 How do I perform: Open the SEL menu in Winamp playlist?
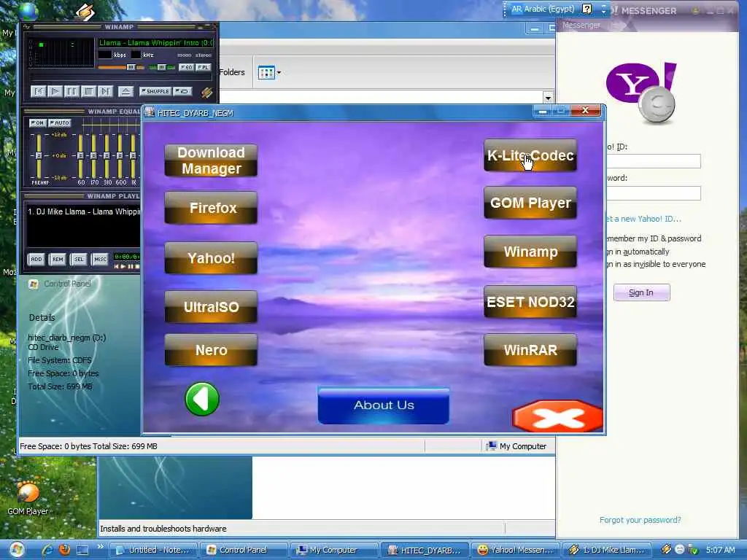click(79, 260)
